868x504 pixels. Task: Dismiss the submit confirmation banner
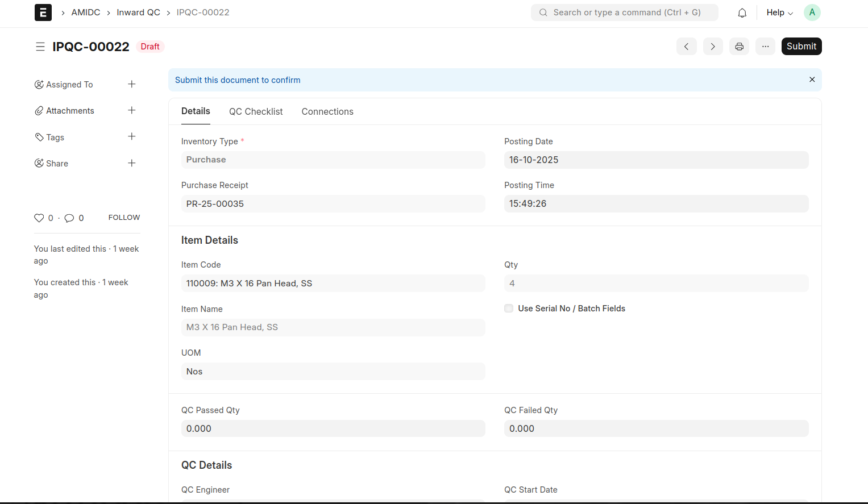[x=812, y=80]
